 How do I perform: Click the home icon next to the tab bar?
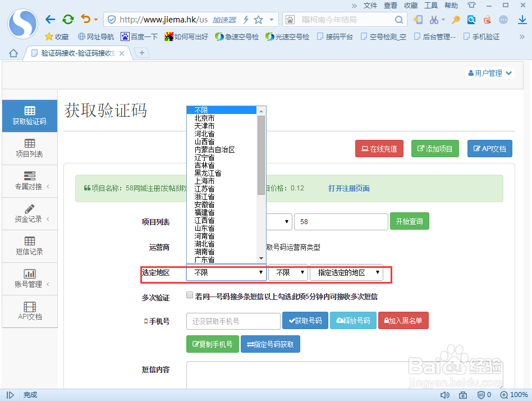(x=12, y=52)
